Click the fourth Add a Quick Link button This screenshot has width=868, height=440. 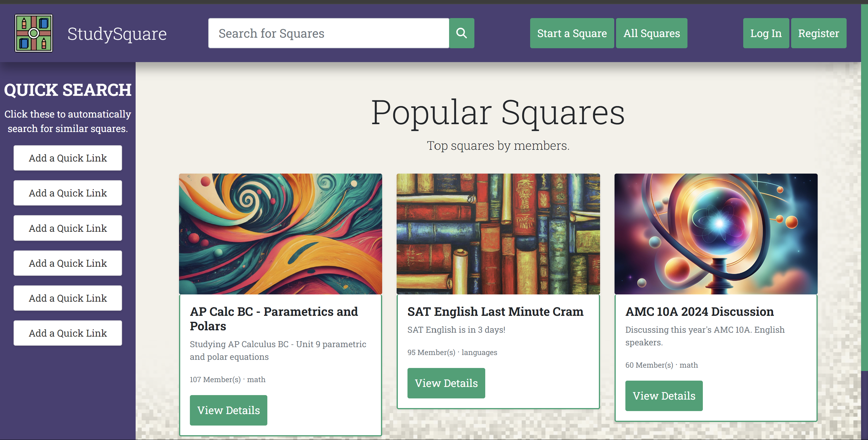68,263
